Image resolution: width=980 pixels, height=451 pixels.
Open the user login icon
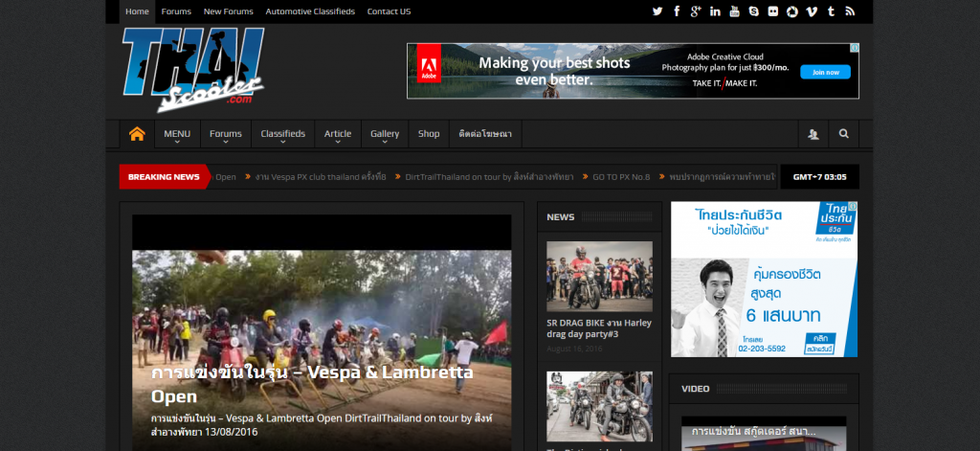coord(813,134)
